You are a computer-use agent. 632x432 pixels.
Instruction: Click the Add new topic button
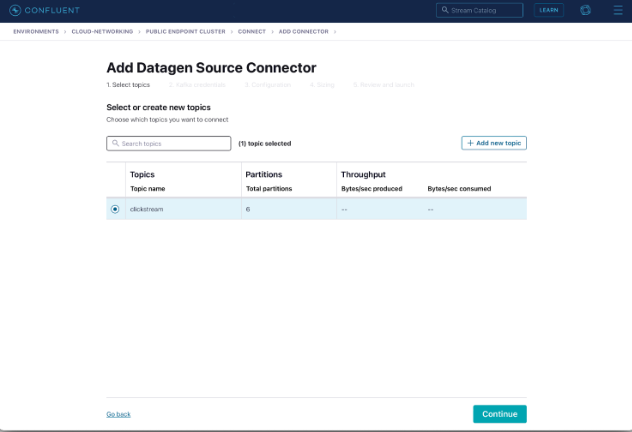point(494,143)
